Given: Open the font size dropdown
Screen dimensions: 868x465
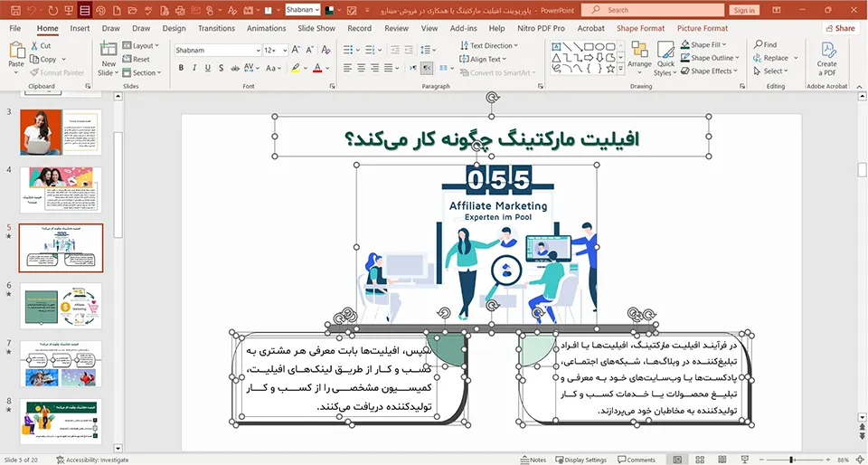Looking at the screenshot, I should 284,50.
